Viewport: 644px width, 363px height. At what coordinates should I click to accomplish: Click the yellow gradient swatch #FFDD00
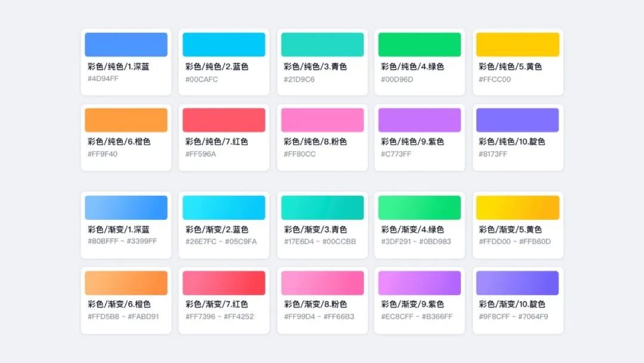pyautogui.click(x=518, y=207)
